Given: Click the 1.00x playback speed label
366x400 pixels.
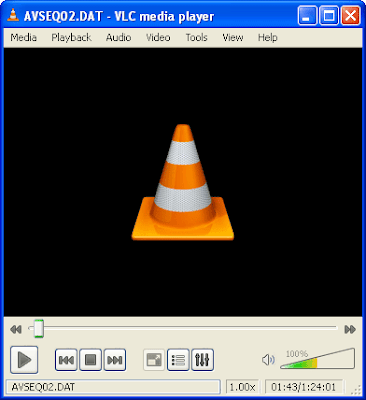Looking at the screenshot, I should (x=243, y=387).
